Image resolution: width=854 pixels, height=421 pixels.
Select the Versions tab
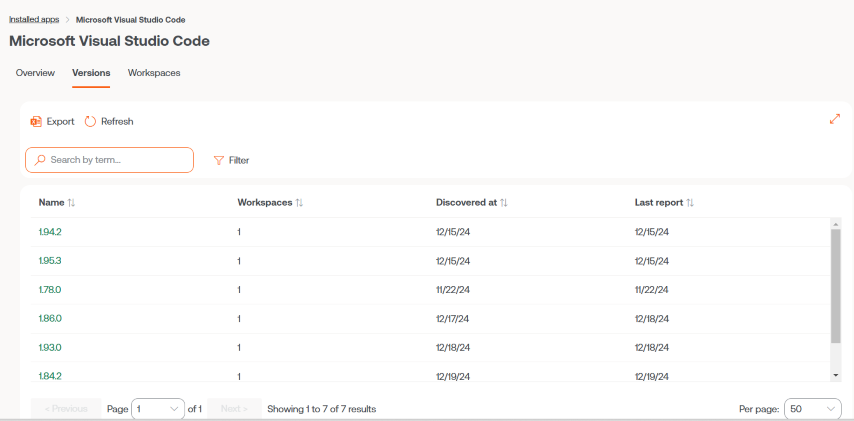pyautogui.click(x=91, y=72)
